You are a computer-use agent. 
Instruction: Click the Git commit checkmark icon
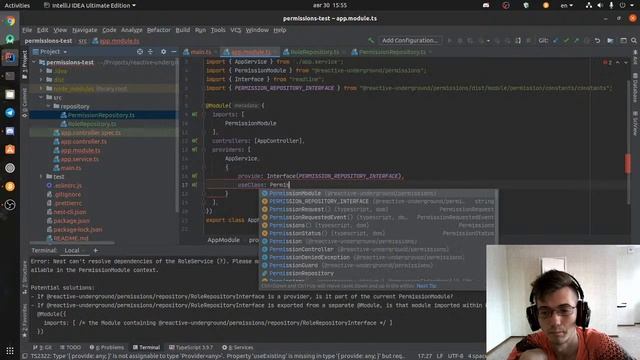click(566, 40)
